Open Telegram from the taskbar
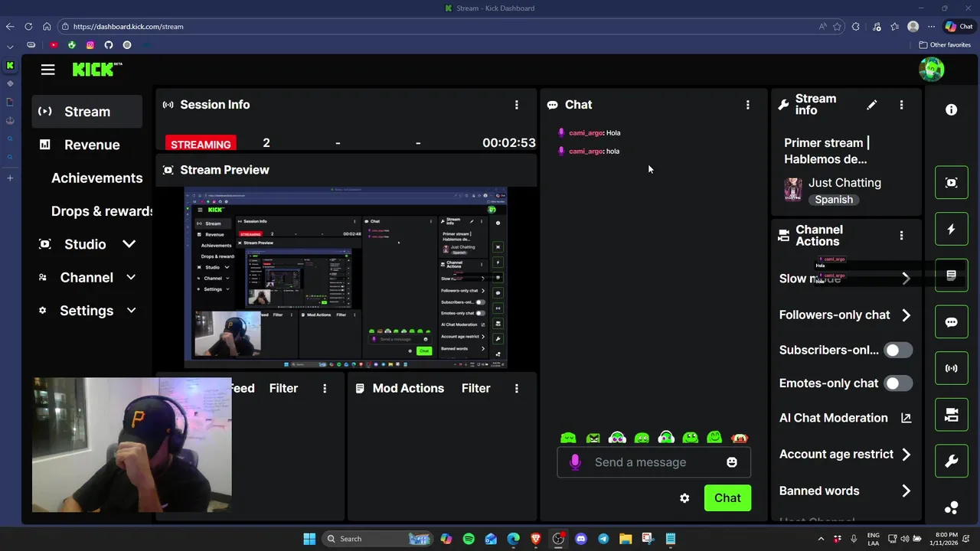The height and width of the screenshot is (551, 980). coord(603,539)
